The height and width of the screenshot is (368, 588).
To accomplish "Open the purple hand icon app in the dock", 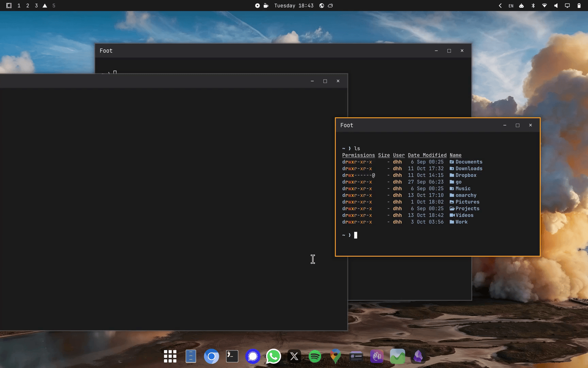I will [377, 356].
